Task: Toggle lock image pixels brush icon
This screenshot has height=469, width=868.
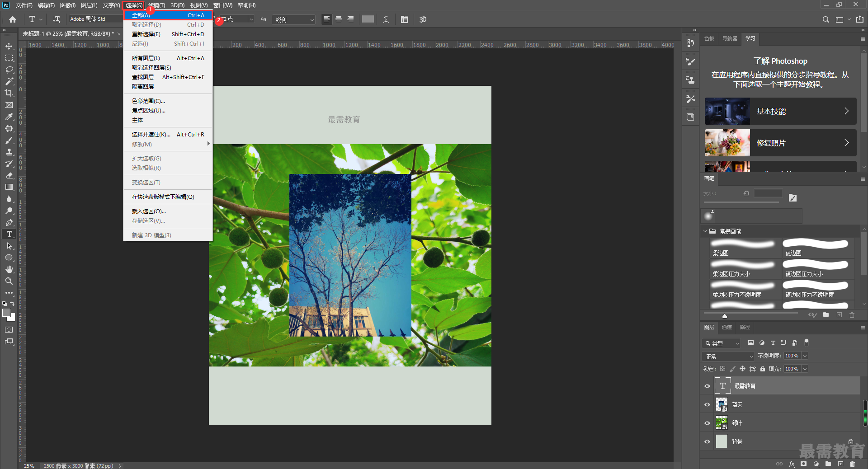Action: pos(733,369)
